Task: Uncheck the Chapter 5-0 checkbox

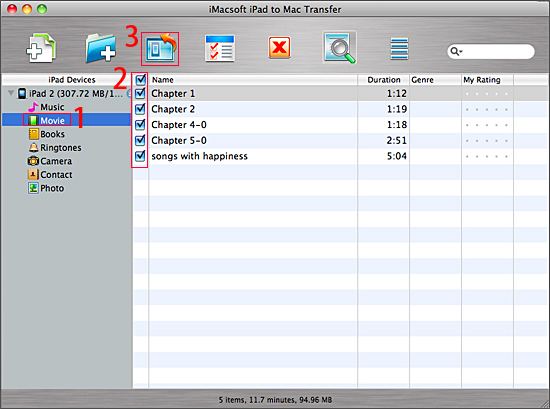Action: 140,140
